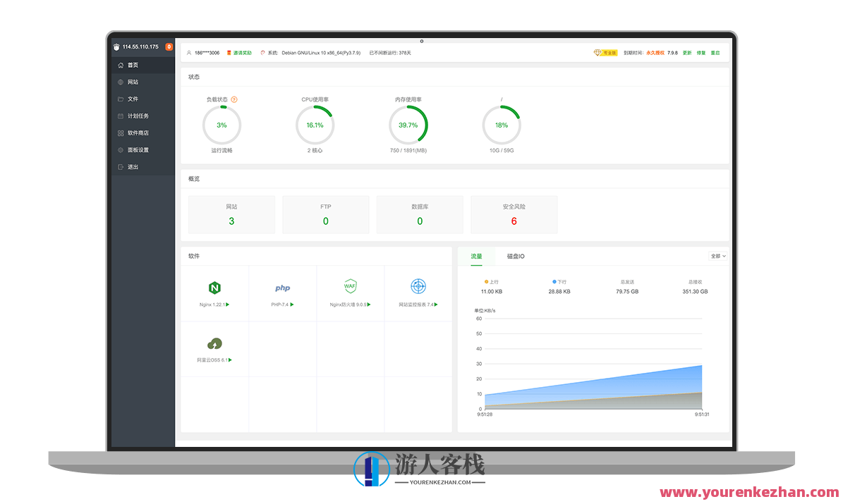Click the 阿里云OSS cloud icon
The image size is (843, 504).
point(214,343)
